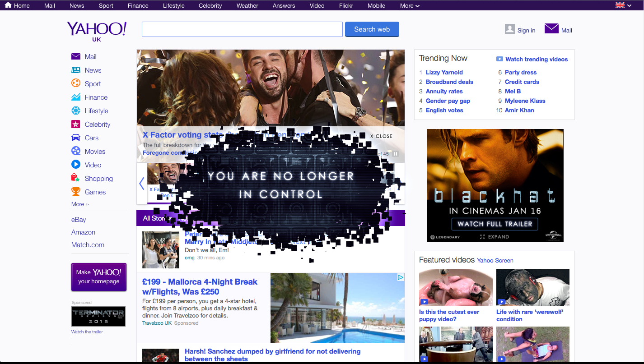Open the rare 'werewolf' condition video thumbnail
This screenshot has width=644, height=364.
pyautogui.click(x=533, y=288)
